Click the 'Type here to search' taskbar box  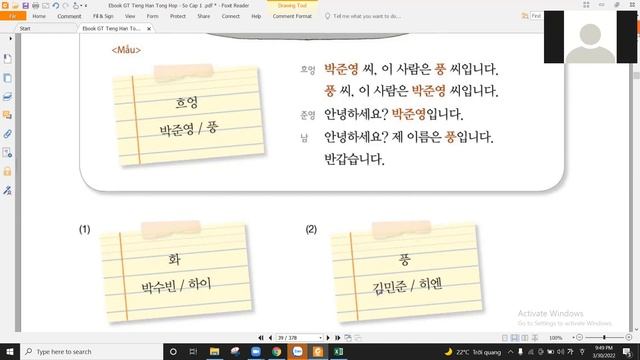(91, 351)
